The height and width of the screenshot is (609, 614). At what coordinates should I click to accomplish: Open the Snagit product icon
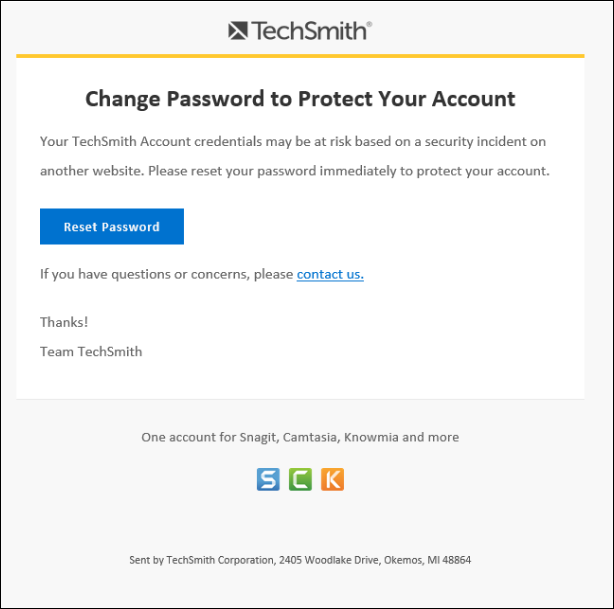268,480
